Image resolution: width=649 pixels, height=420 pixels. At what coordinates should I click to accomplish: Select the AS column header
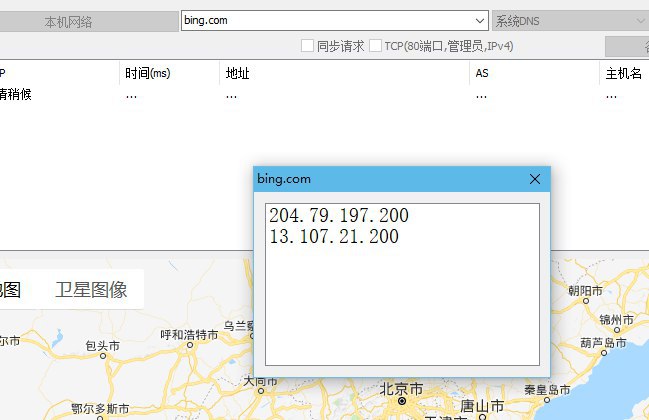(x=482, y=74)
